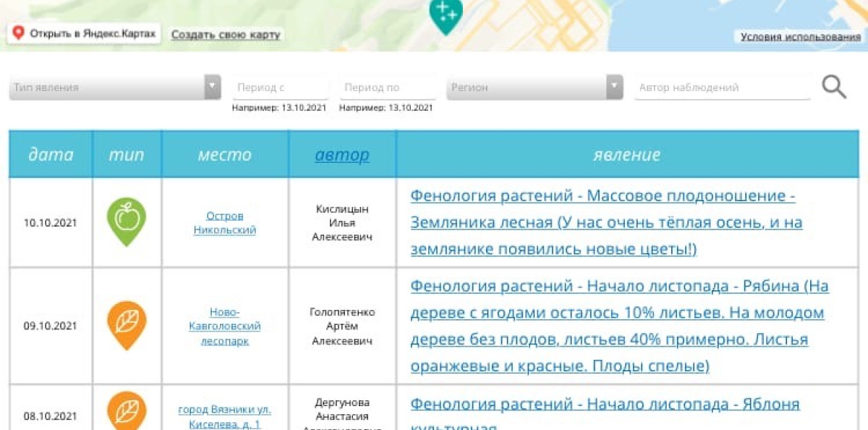Click author Кислицын Илья Алексеевич

point(342,223)
